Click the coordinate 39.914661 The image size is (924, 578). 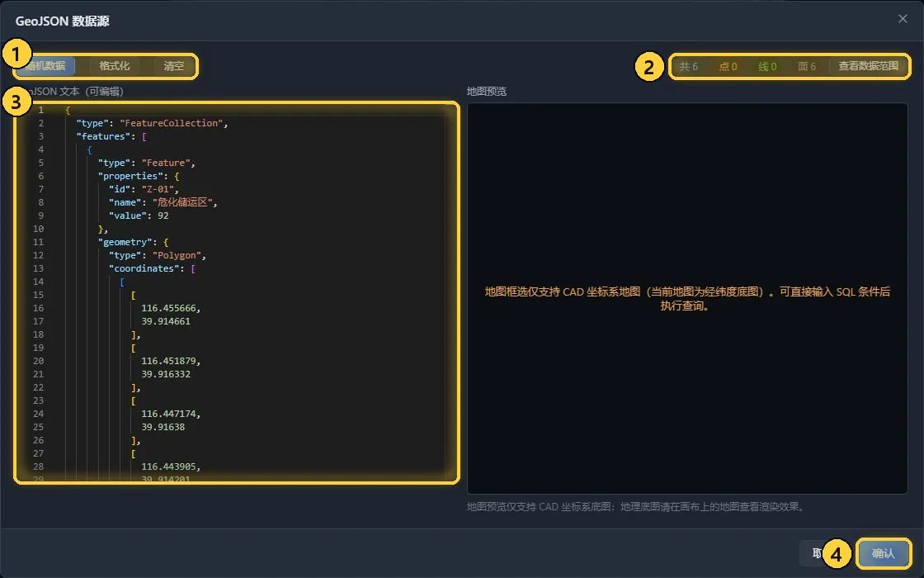click(166, 321)
